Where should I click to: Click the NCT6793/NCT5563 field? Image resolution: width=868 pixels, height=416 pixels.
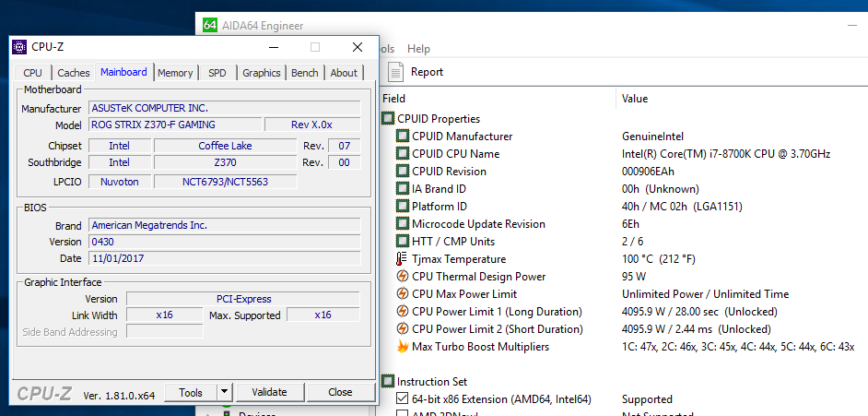(x=226, y=182)
